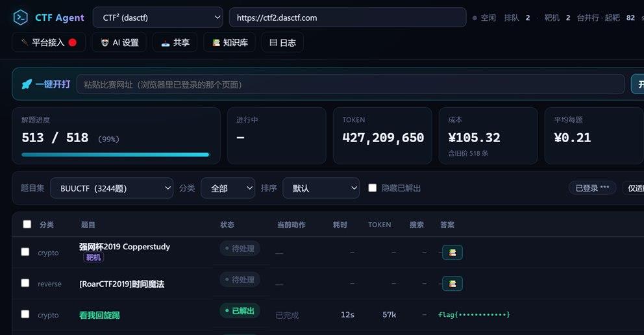
Task: Click the rocket icon for 一键开打
Action: 27,84
